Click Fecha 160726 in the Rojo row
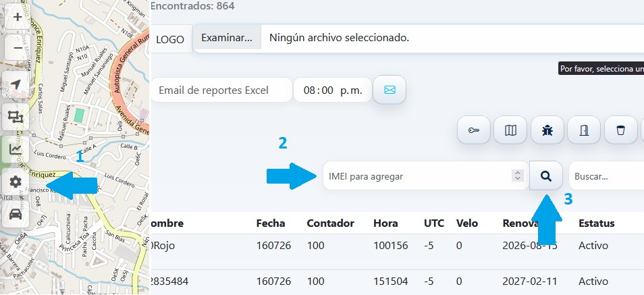This screenshot has width=644, height=295. pyautogui.click(x=273, y=246)
